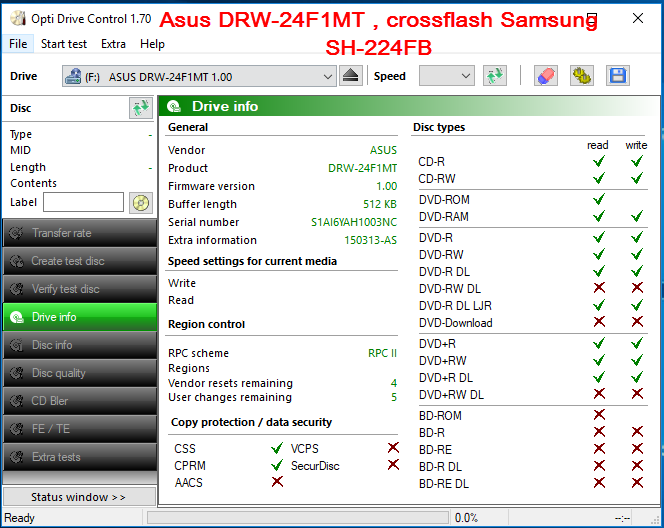Click the serial number S1AI6YAH1003NC
664x528 pixels.
coord(354,222)
